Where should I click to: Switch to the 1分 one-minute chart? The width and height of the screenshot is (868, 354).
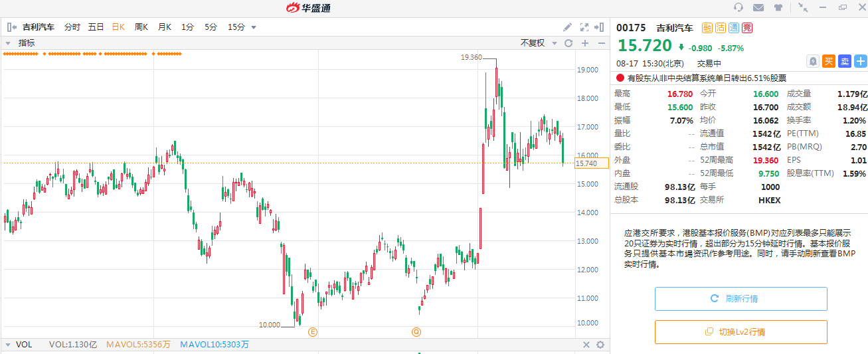point(187,27)
